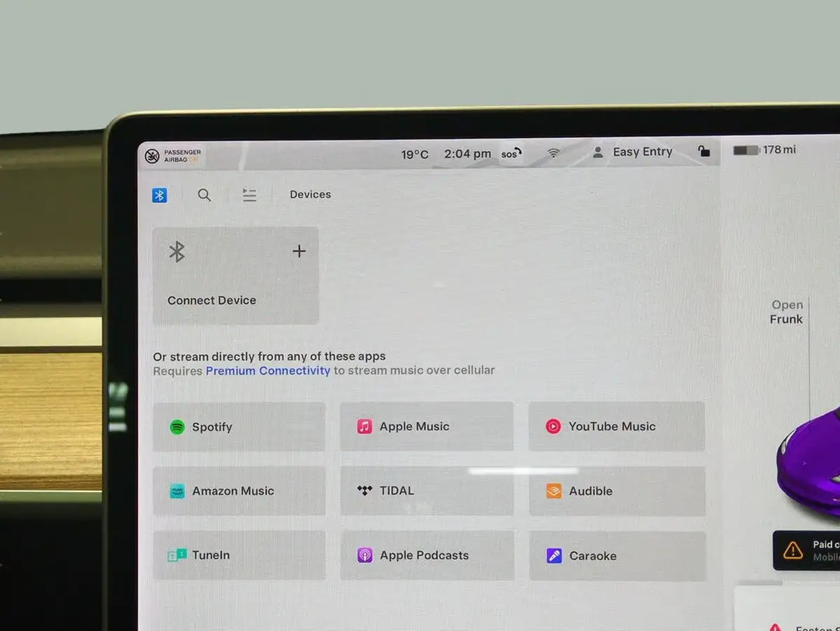840x631 pixels.
Task: Open TIDAL streaming app
Action: [427, 491]
